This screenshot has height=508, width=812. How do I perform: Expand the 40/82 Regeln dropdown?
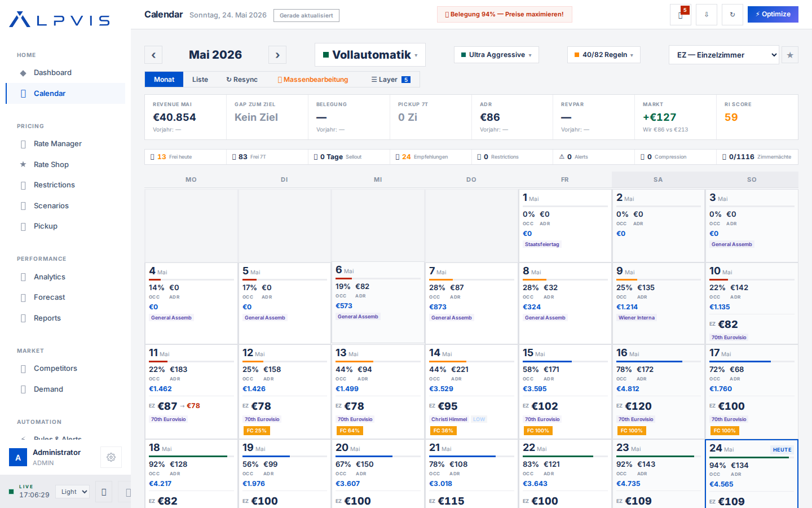click(604, 55)
